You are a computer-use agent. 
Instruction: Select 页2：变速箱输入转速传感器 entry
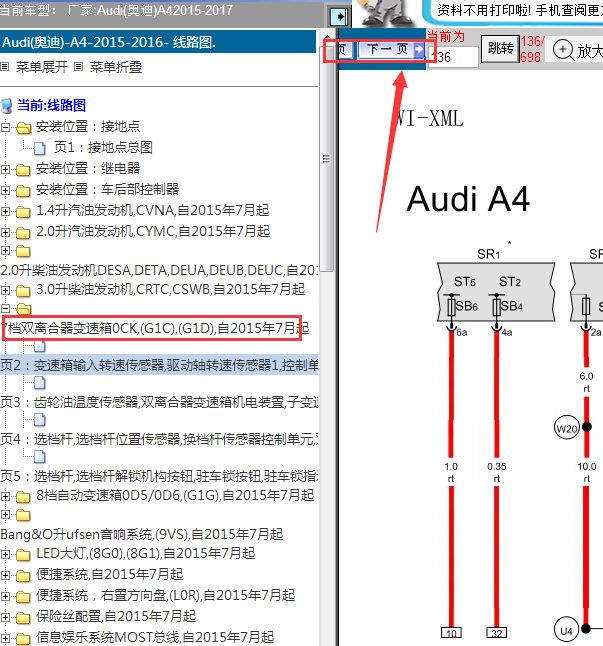[x=159, y=365]
